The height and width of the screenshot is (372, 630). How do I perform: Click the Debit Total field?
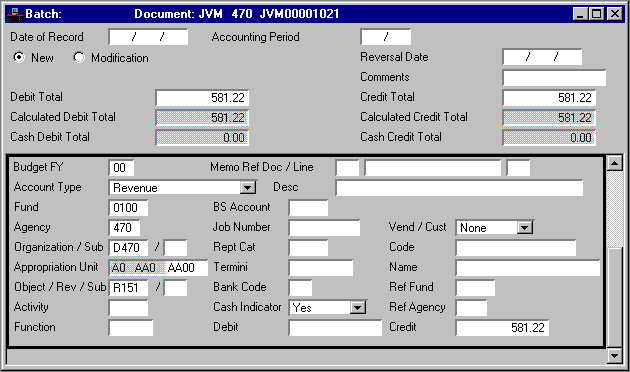202,98
